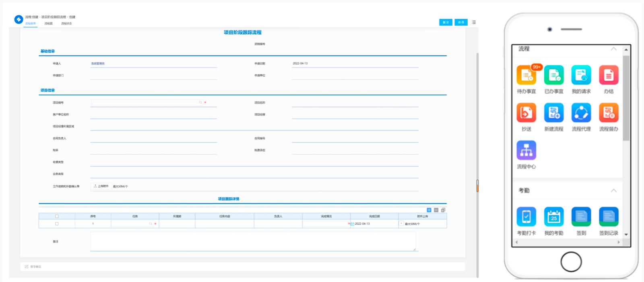This screenshot has width=644, height=282.
Task: Click the search icon in the 任务 cell
Action: click(x=151, y=224)
